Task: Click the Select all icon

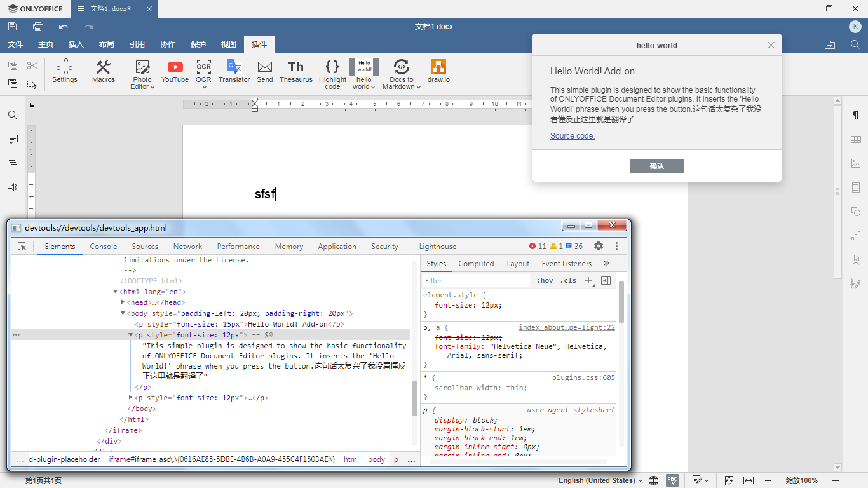Action: [x=32, y=83]
